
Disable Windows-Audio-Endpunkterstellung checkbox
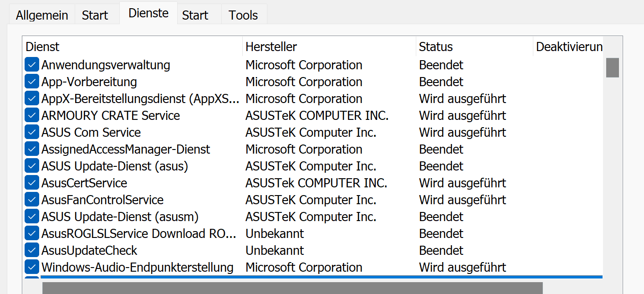point(31,267)
